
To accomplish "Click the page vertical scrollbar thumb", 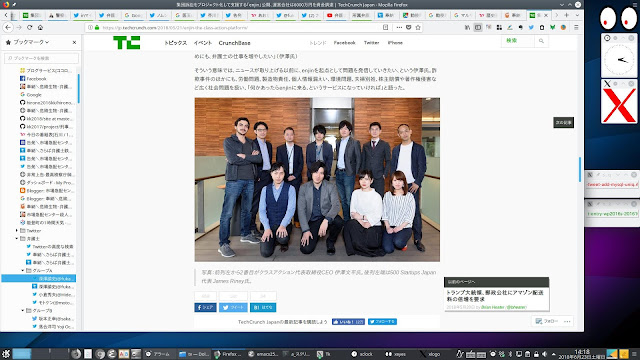I will [x=580, y=169].
